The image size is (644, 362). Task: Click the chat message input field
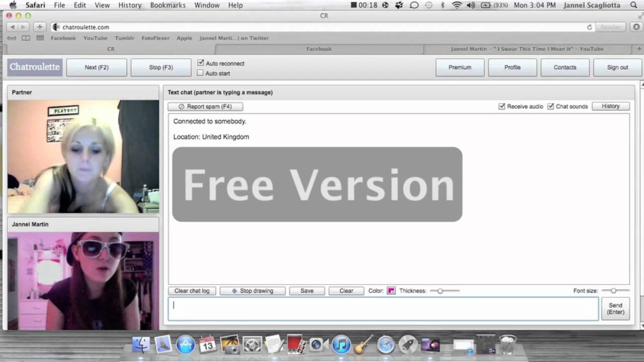pyautogui.click(x=383, y=309)
